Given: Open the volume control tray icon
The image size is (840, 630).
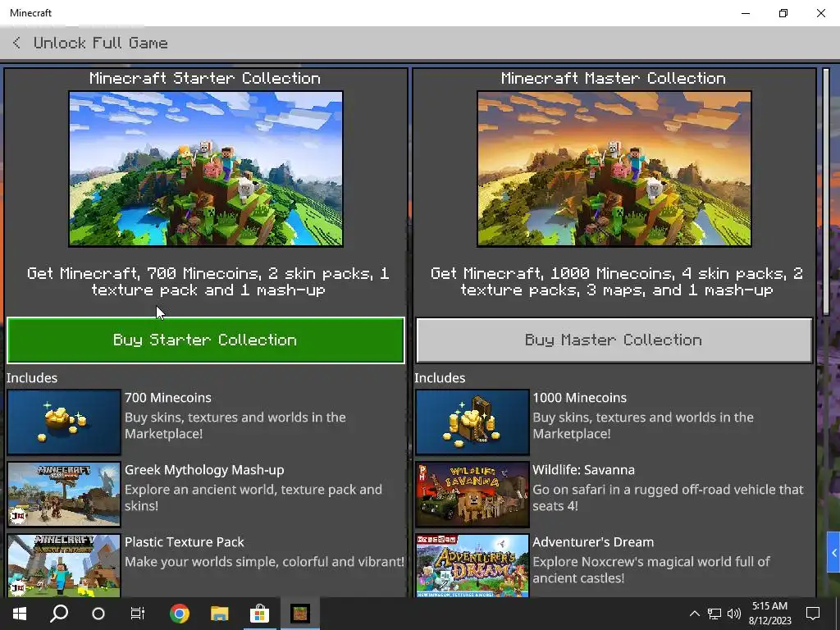Looking at the screenshot, I should tap(734, 614).
